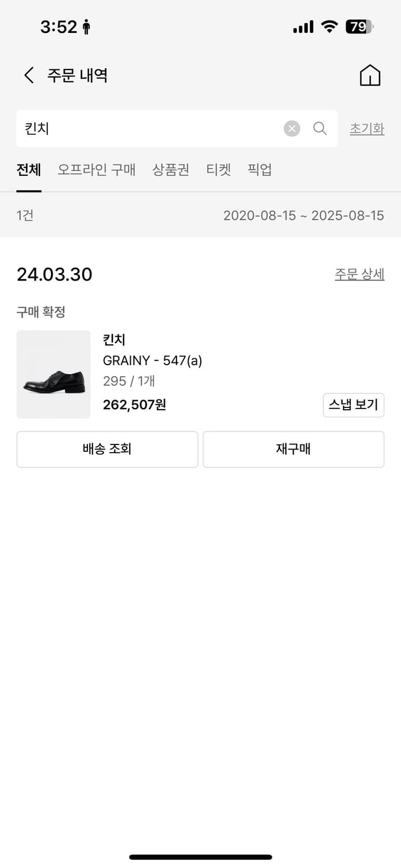Check the battery indicator in status bar
Viewport: 401px width, 868px height.
359,27
